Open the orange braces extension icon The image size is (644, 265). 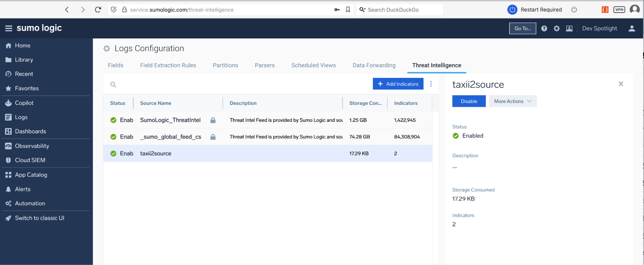(605, 10)
